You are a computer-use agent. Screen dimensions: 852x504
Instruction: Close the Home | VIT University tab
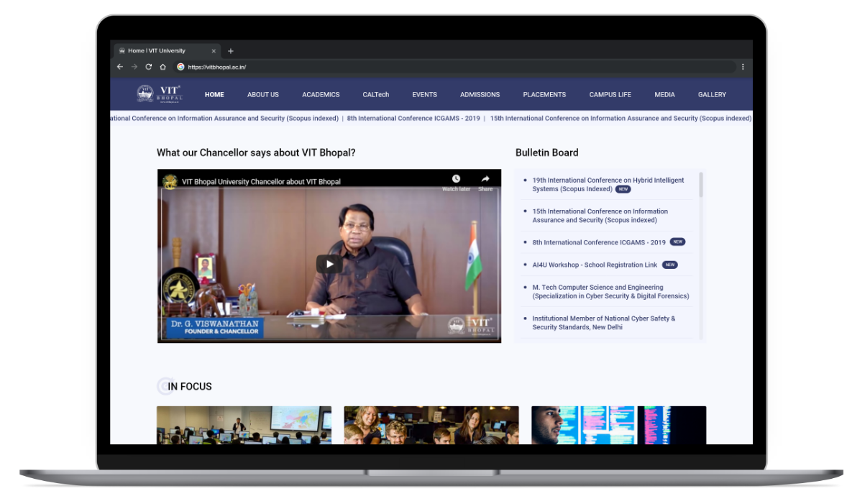[x=214, y=51]
